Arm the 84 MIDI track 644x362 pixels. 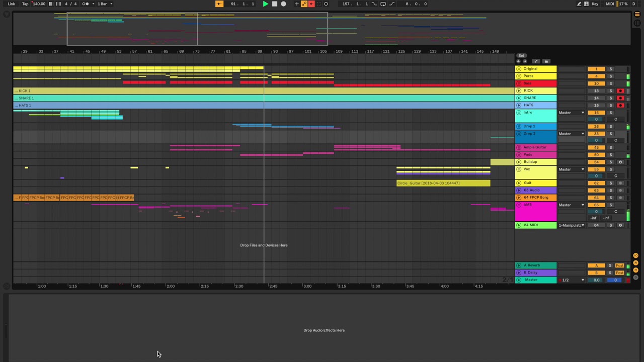(620, 225)
